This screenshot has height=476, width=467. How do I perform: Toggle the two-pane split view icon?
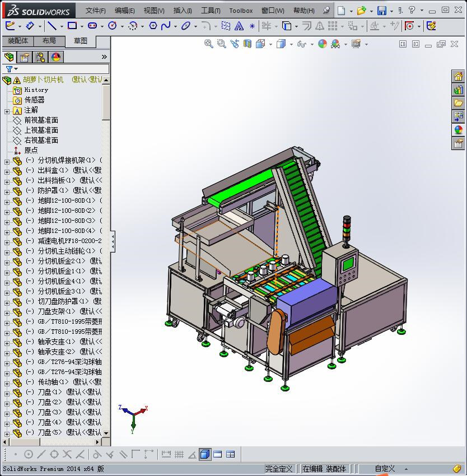[x=218, y=455]
